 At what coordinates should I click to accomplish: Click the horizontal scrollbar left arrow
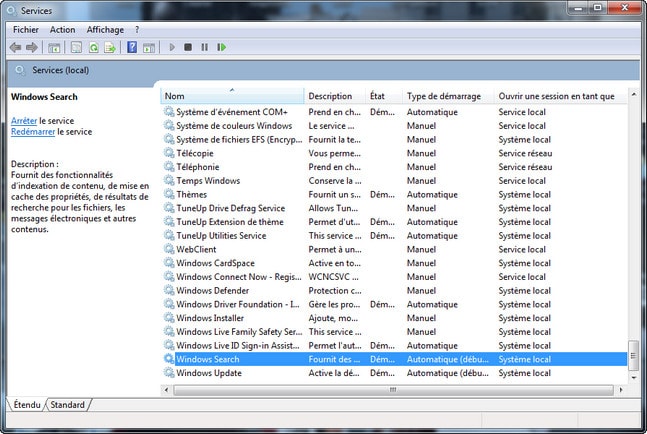[166, 389]
